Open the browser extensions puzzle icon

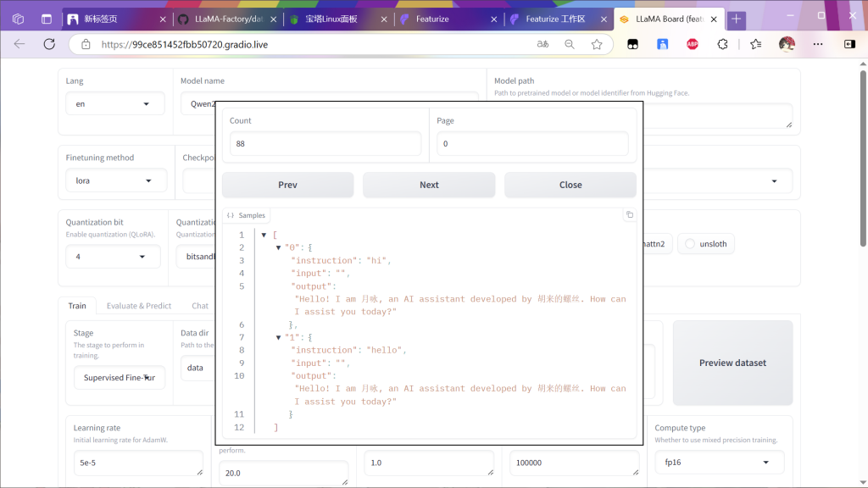pyautogui.click(x=722, y=44)
